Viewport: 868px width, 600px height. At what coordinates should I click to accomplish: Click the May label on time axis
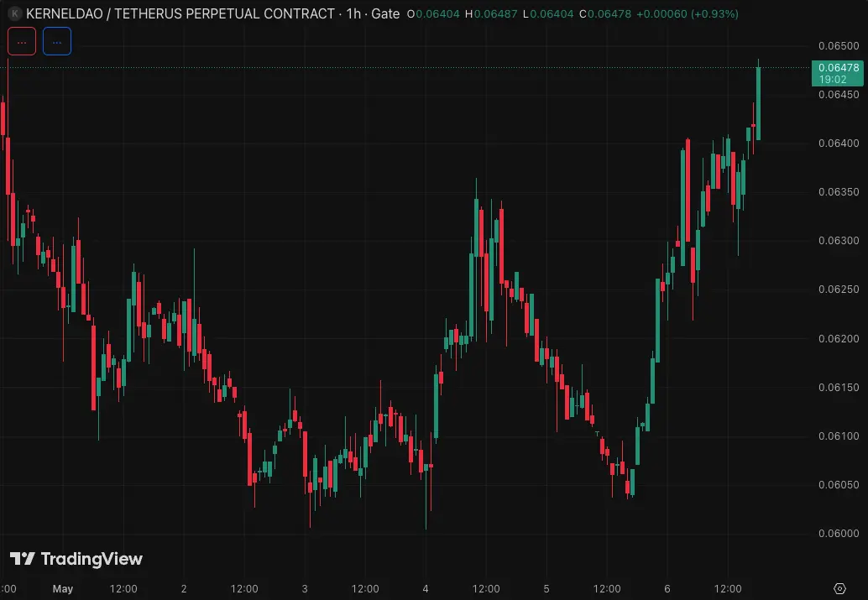pyautogui.click(x=63, y=589)
